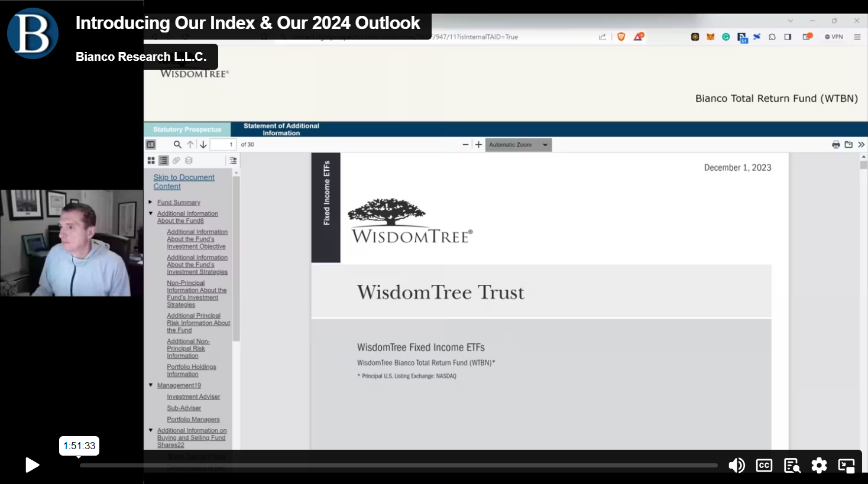Open Grammarly extension icon
This screenshot has width=868, height=484.
[x=726, y=37]
